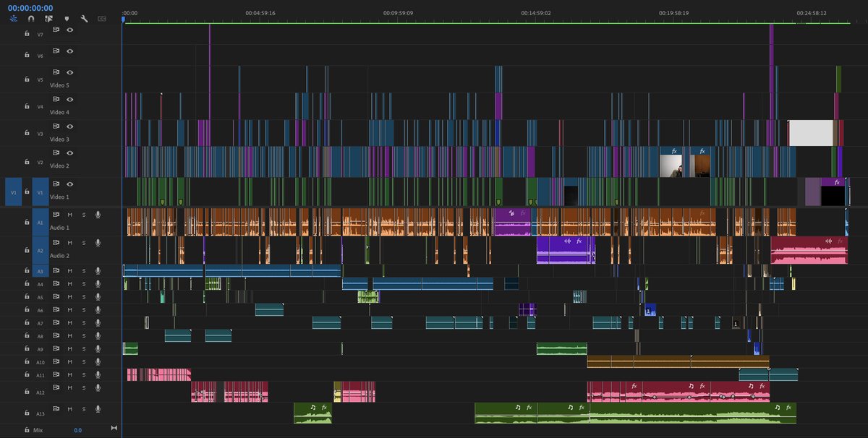
Task: Toggle Linked Selection icon
Action: pos(48,18)
